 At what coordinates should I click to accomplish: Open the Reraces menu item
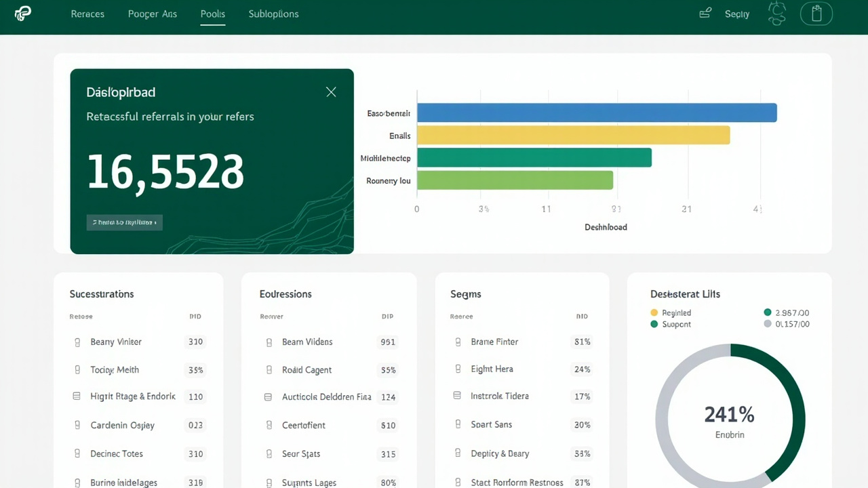[x=87, y=14]
